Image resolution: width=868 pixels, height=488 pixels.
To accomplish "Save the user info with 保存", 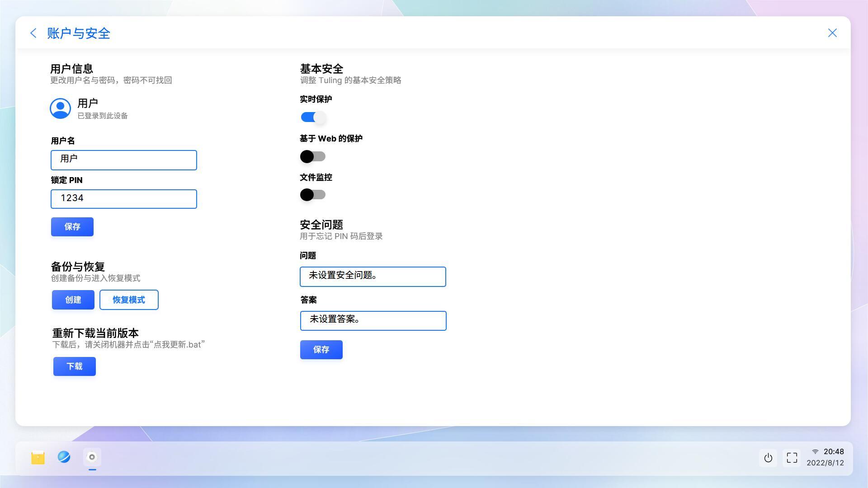I will coord(72,226).
